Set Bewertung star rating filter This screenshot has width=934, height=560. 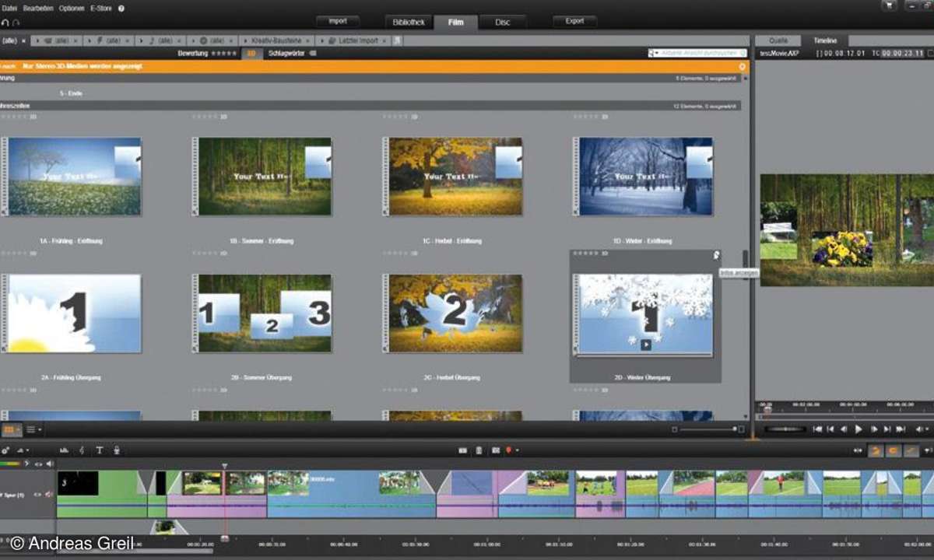[x=225, y=53]
